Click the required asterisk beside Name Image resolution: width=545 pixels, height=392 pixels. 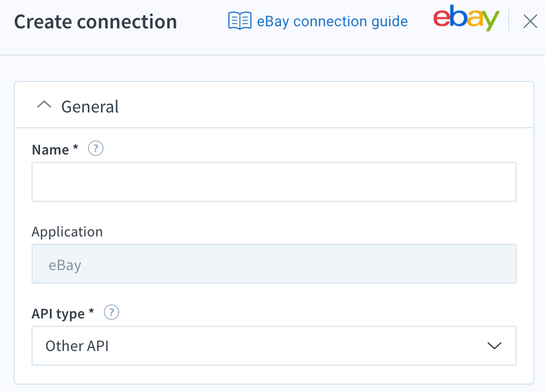click(x=75, y=147)
